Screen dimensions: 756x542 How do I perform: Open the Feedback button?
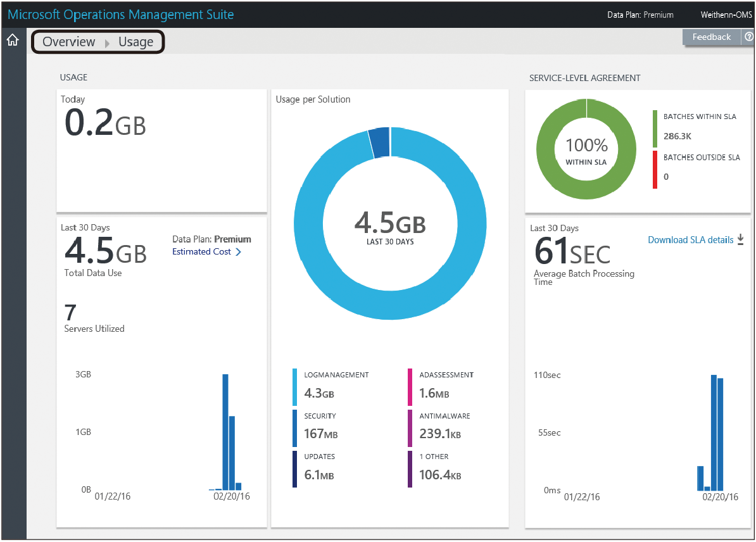(711, 37)
